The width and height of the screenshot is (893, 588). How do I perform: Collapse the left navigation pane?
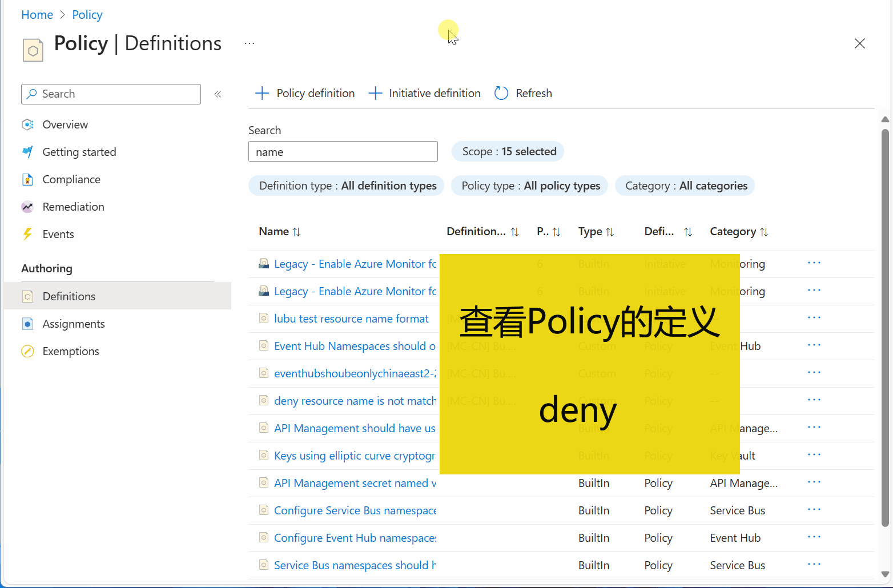point(218,94)
